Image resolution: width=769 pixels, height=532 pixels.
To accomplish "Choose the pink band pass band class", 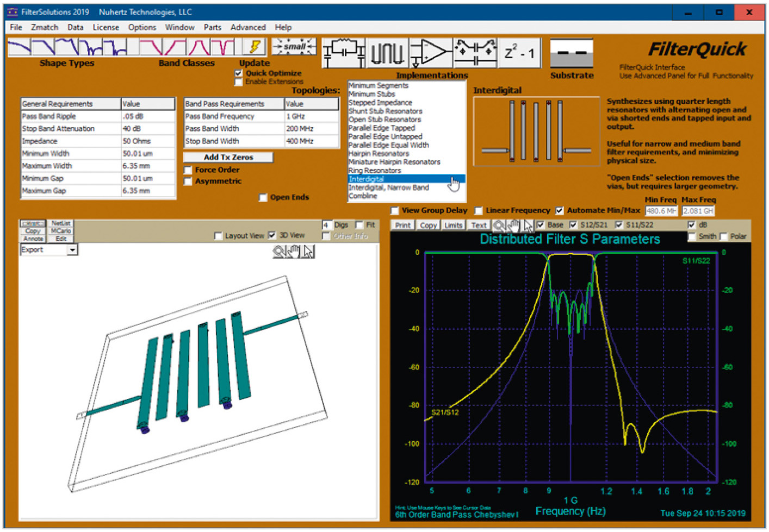I will coord(199,47).
